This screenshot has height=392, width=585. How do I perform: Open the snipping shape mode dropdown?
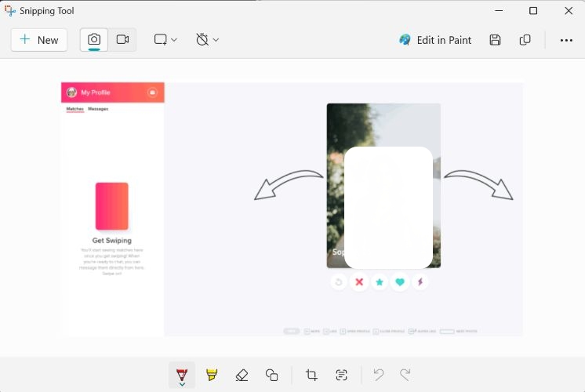click(165, 39)
